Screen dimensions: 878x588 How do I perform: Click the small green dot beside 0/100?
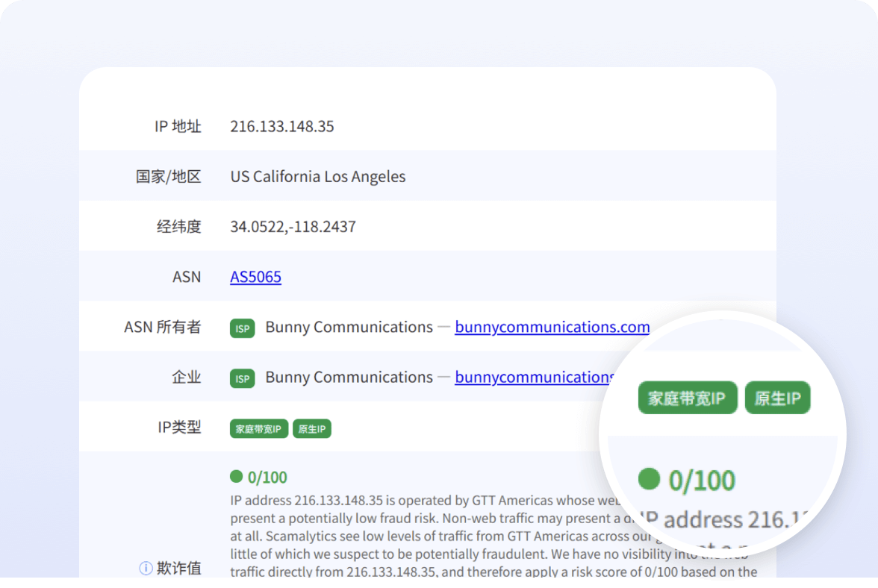[237, 477]
